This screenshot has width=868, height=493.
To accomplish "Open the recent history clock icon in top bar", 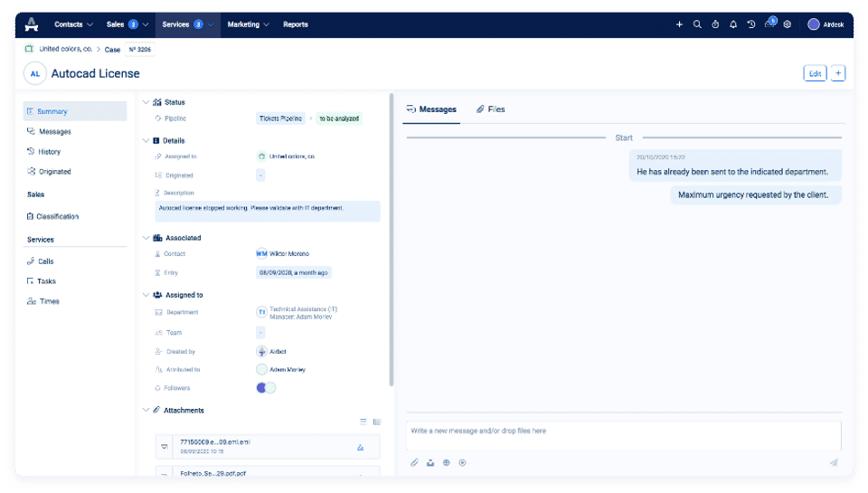I will pyautogui.click(x=751, y=24).
